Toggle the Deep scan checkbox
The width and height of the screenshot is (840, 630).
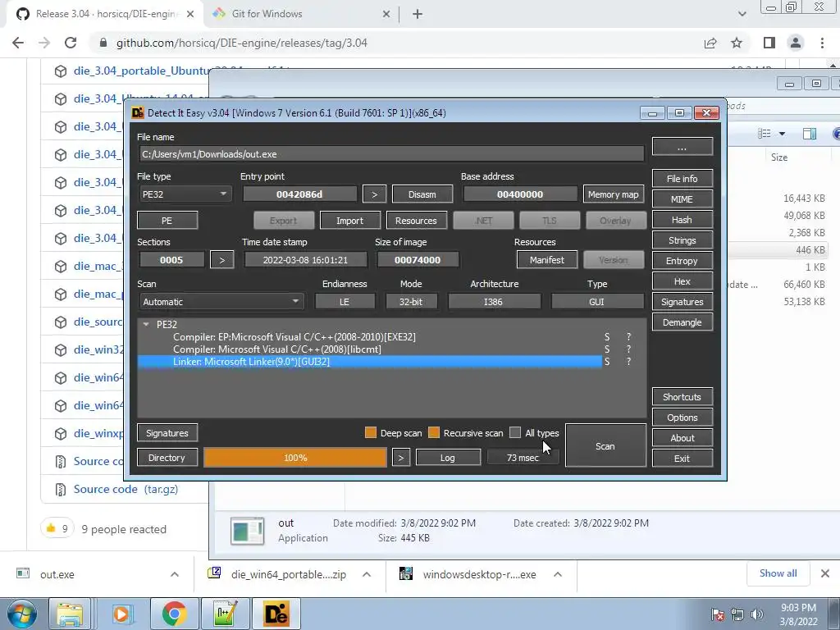pos(370,432)
